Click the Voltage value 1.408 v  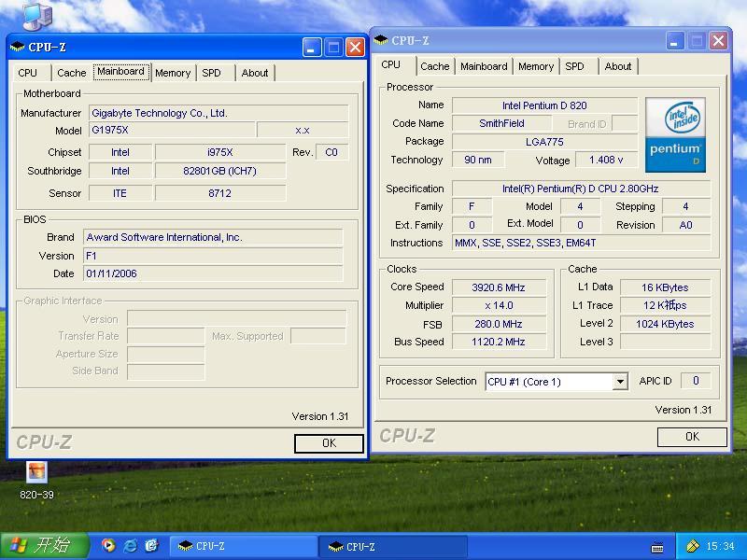[606, 160]
